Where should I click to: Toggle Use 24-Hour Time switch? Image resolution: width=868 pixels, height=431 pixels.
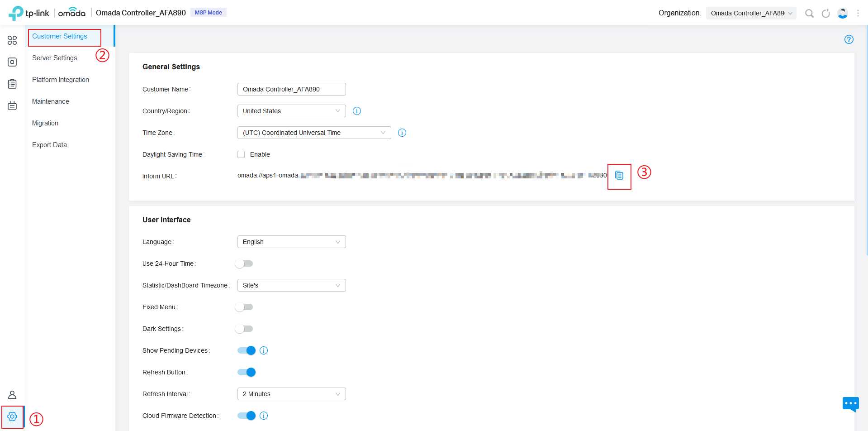(x=244, y=263)
